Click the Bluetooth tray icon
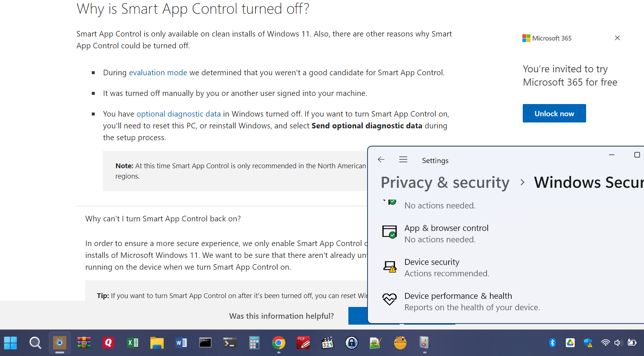The height and width of the screenshot is (356, 644). (552, 343)
